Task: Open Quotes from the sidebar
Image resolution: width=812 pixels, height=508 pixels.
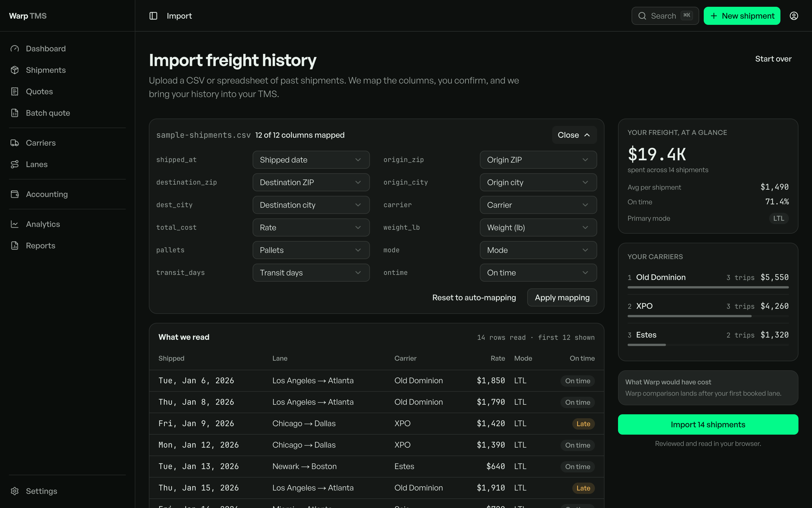Action: tap(67, 91)
